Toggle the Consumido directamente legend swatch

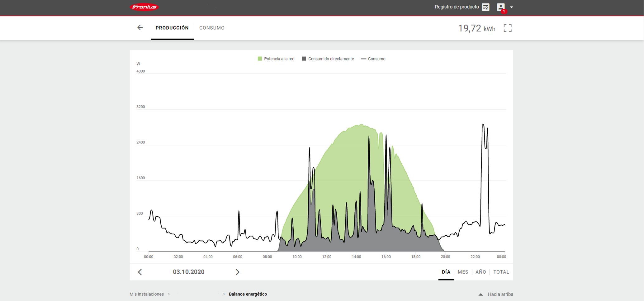pos(304,59)
